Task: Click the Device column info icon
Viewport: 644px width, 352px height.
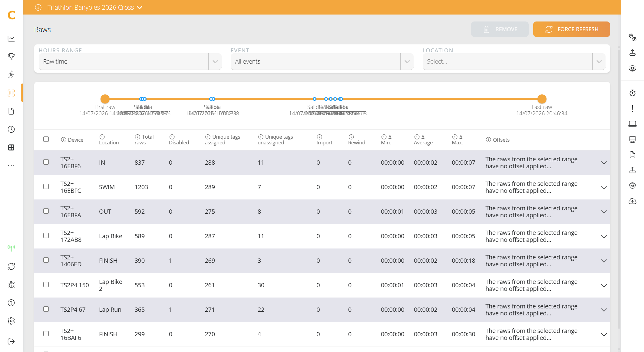Action: (x=64, y=140)
